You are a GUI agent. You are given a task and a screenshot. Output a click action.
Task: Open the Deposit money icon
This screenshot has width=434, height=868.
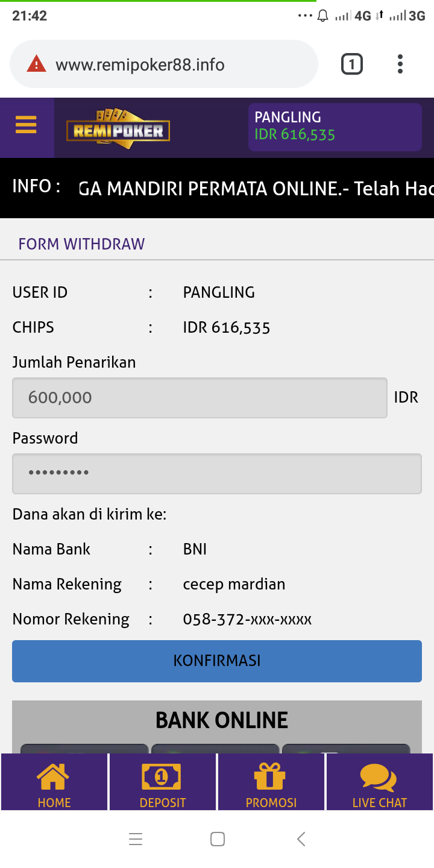click(162, 777)
